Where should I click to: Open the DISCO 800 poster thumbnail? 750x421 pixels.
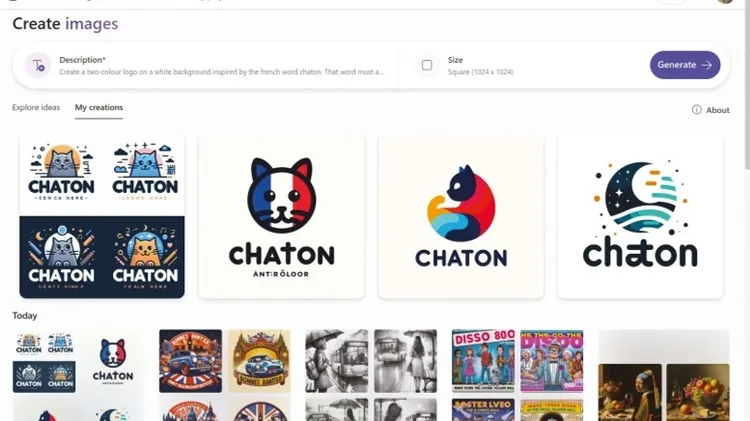click(483, 361)
